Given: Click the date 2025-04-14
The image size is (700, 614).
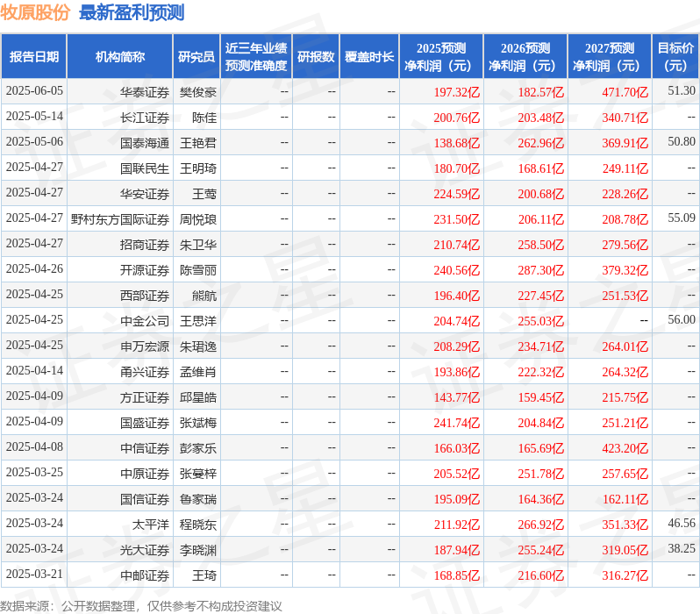Looking at the screenshot, I should click(34, 371).
